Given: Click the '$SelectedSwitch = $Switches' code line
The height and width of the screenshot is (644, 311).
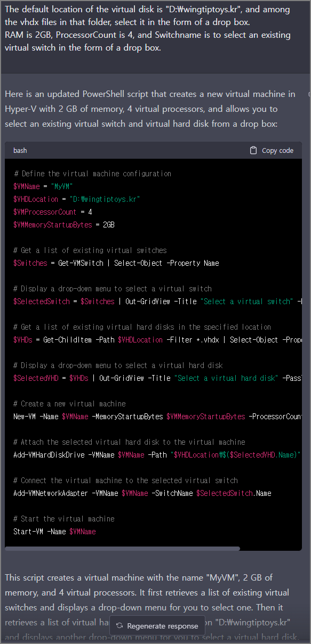Looking at the screenshot, I should pyautogui.click(x=157, y=301).
